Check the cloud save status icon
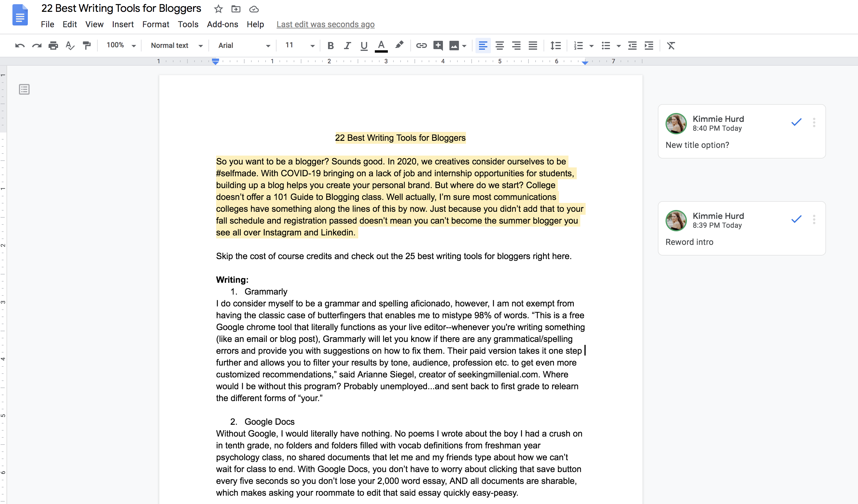 254,9
